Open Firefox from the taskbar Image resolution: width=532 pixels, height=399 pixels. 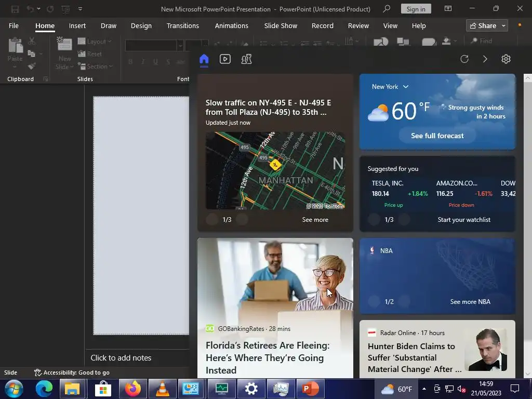[132, 389]
